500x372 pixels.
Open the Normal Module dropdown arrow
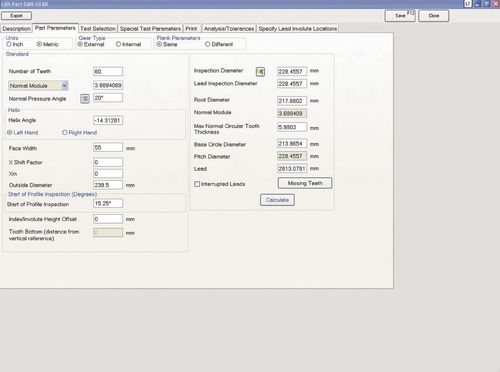coord(65,86)
